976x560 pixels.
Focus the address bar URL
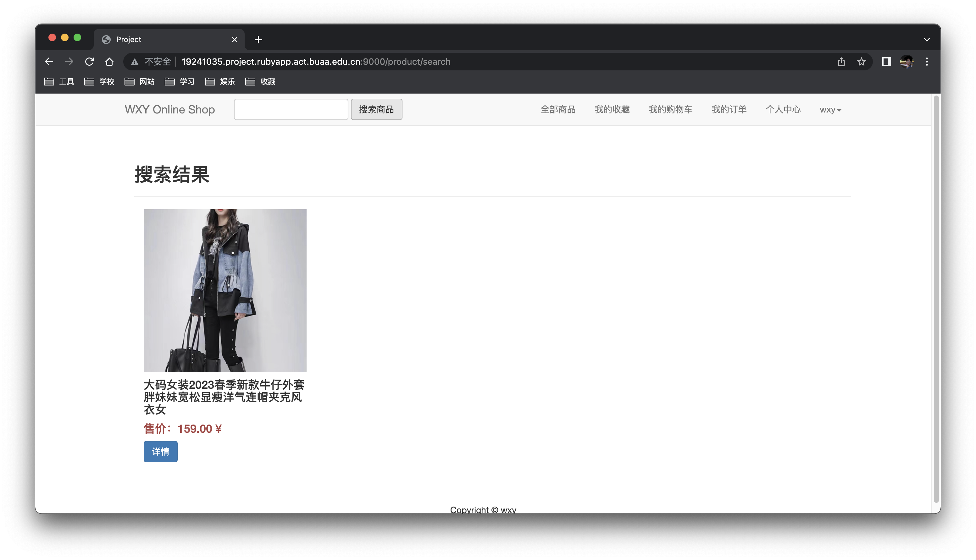pyautogui.click(x=315, y=62)
